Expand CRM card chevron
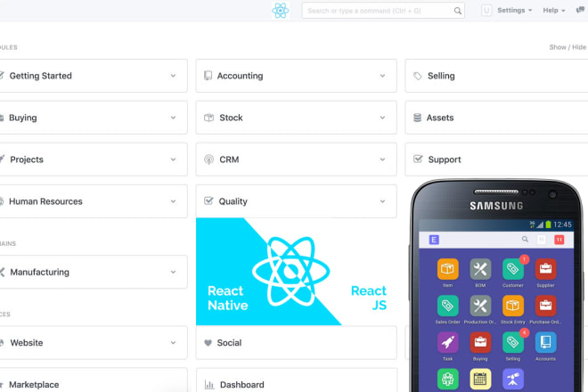The image size is (588, 392). (382, 159)
